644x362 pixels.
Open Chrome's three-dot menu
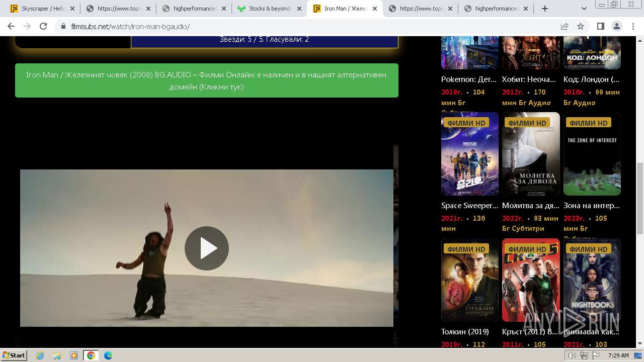633,26
